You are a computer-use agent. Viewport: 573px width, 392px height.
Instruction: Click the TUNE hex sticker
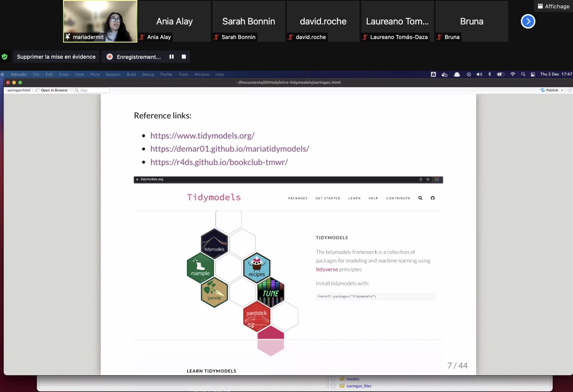271,292
